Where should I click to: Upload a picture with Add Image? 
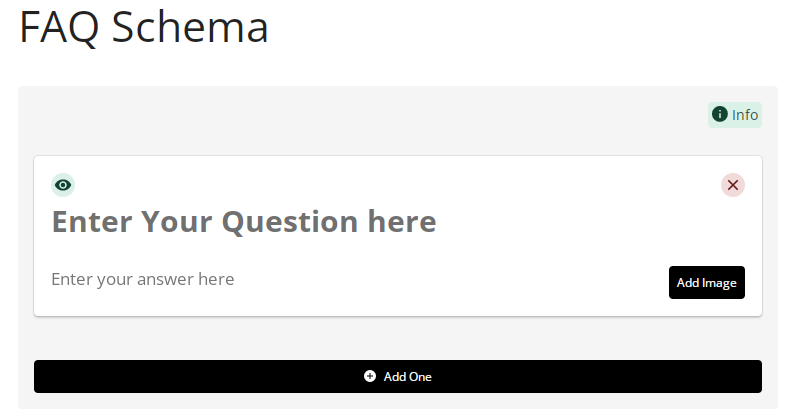pos(706,282)
